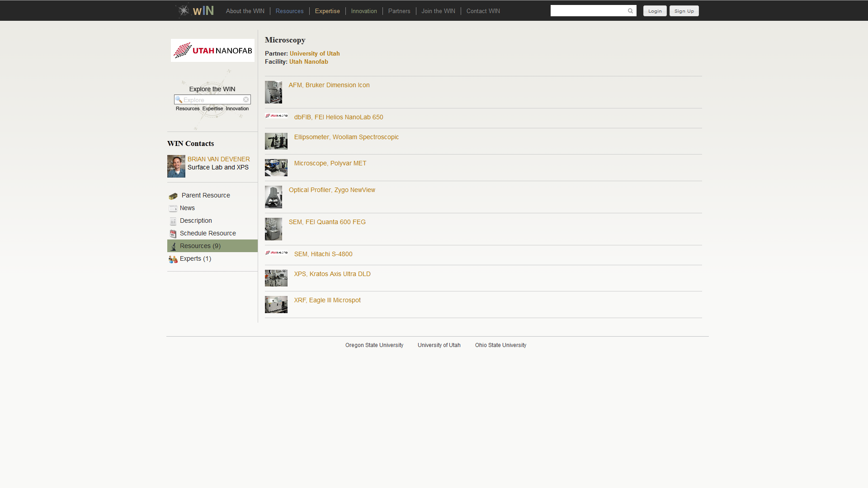
Task: Open Microscope, Polyvar MET link
Action: point(330,163)
